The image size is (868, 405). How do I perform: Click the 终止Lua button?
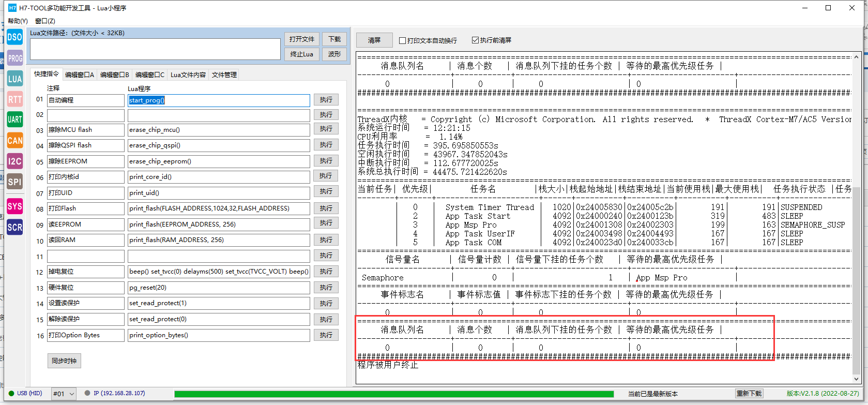[302, 54]
